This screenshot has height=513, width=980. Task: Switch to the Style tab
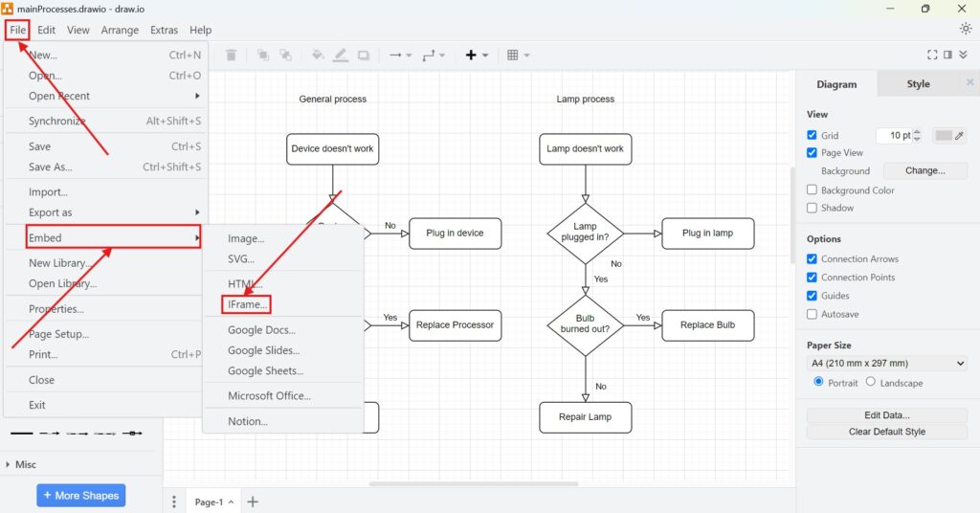918,84
